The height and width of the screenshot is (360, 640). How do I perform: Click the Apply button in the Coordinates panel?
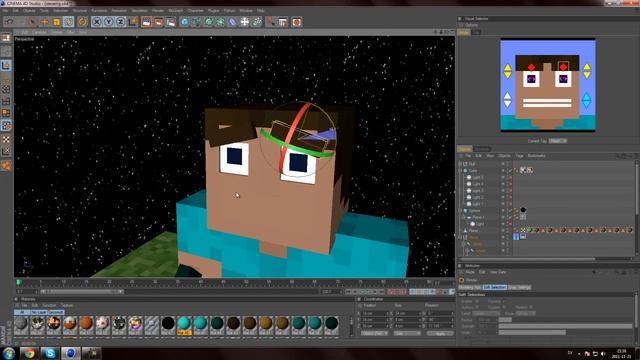(440, 333)
